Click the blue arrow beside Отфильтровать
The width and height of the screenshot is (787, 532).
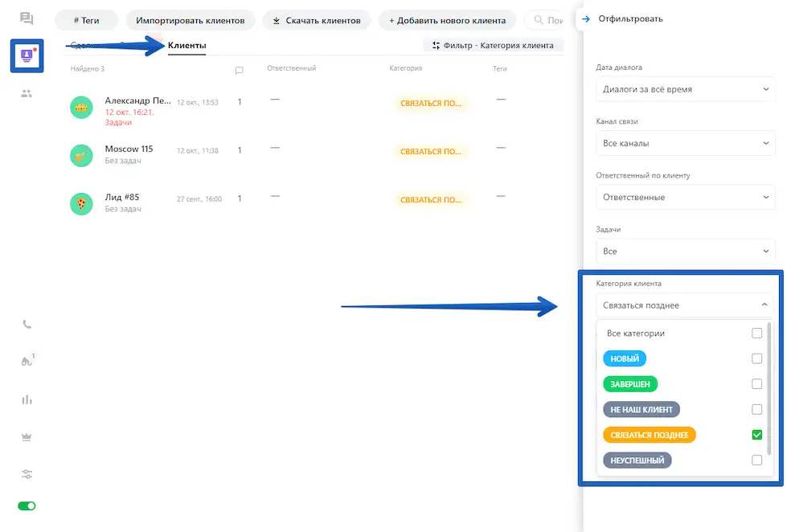pyautogui.click(x=586, y=18)
